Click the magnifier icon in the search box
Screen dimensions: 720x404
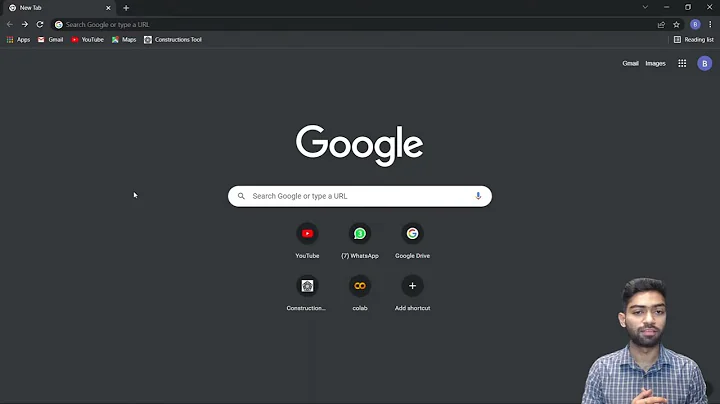coord(241,196)
